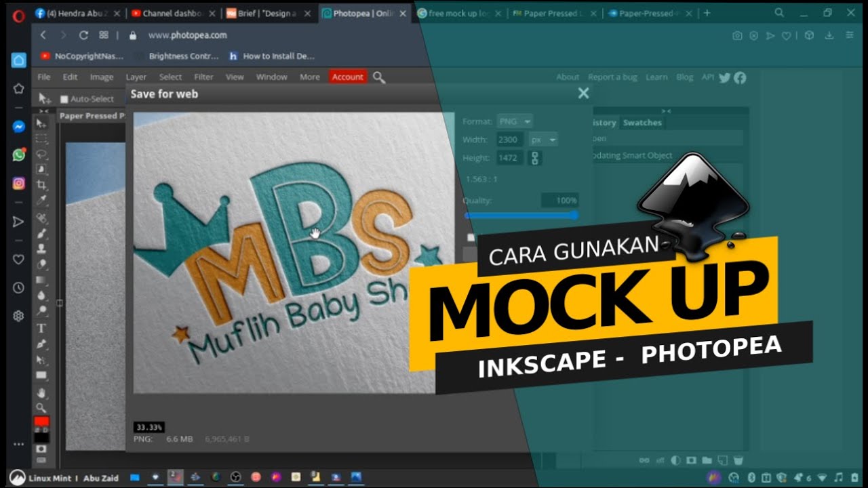Close the Save for web dialog

583,94
